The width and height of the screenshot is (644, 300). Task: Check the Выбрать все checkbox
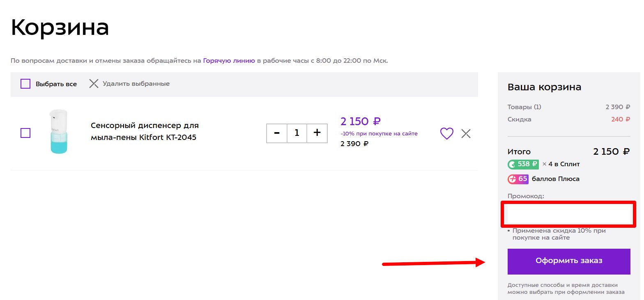[x=25, y=83]
